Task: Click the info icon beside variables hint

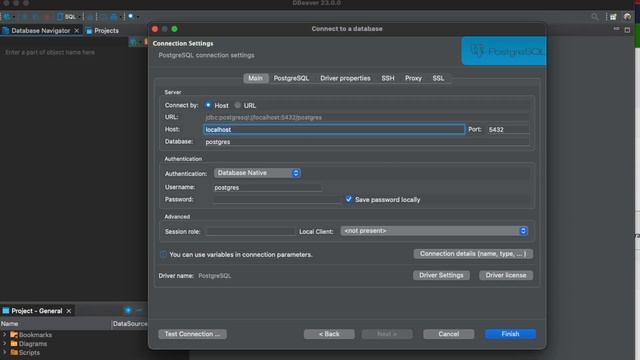Action: click(163, 254)
